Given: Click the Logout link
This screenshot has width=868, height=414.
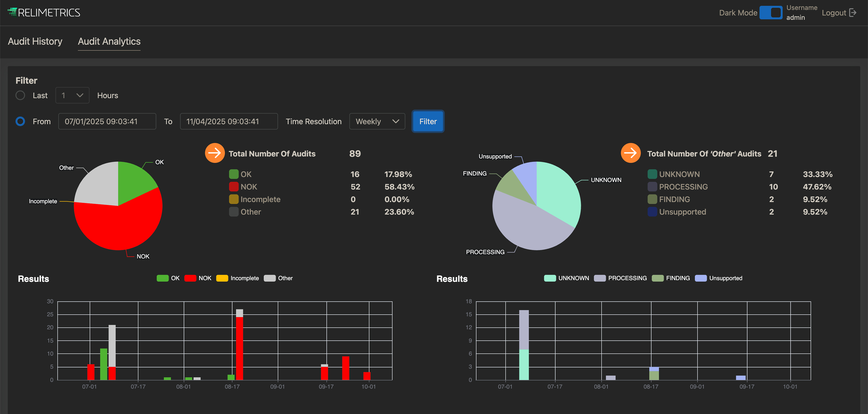Looking at the screenshot, I should pos(834,13).
